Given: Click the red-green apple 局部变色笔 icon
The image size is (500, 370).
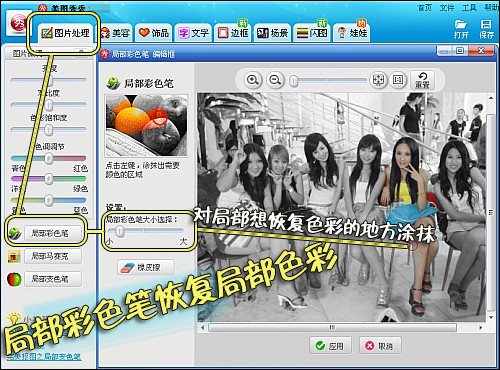Looking at the screenshot, I should coord(14,279).
